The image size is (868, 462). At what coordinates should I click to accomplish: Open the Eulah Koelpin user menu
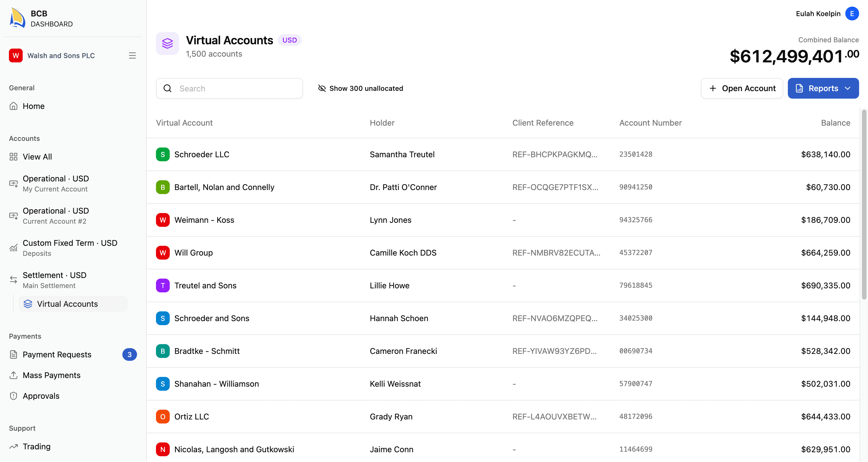coord(827,14)
